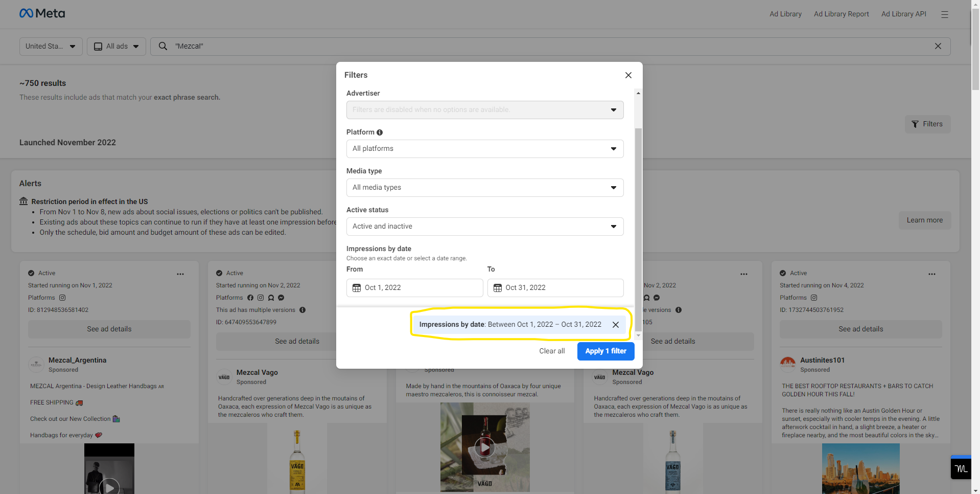
Task: Open Ad Library API link
Action: click(x=903, y=14)
